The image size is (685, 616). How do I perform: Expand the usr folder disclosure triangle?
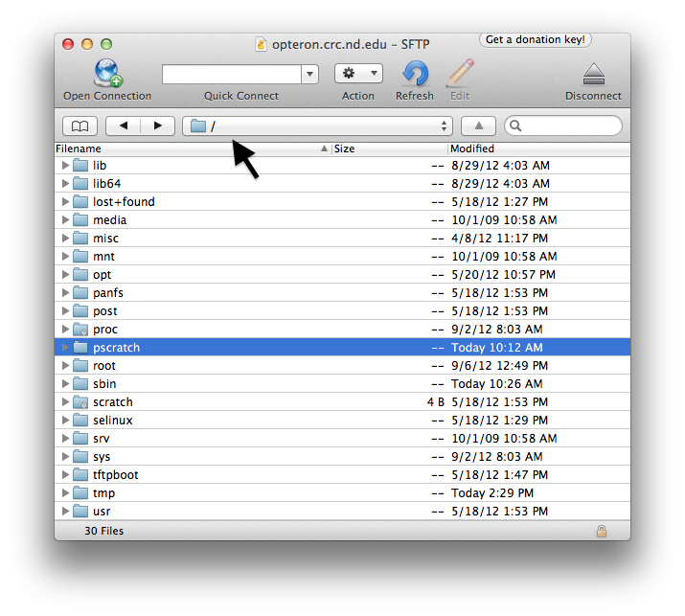65,512
